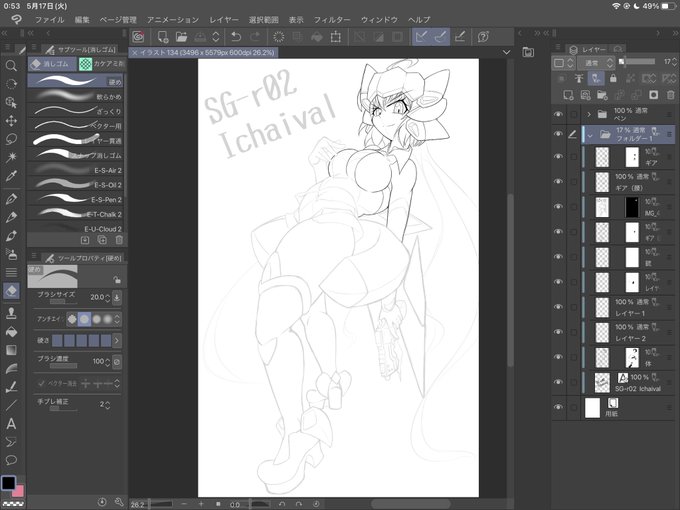This screenshot has height=510, width=680.
Task: Select the Straight line figure tool
Action: point(11,405)
